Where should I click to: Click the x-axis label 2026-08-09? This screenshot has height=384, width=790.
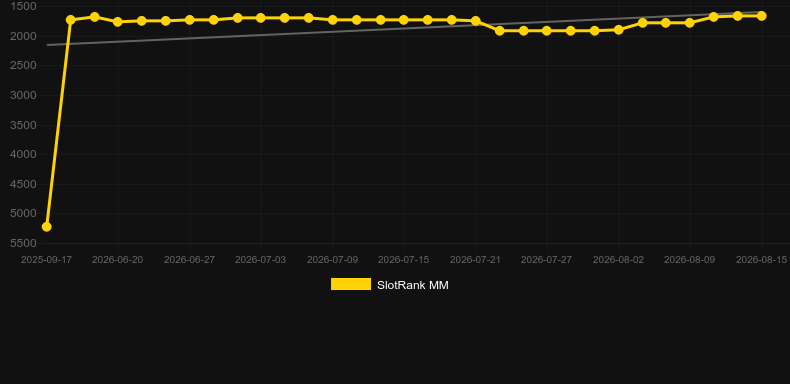pyautogui.click(x=690, y=260)
